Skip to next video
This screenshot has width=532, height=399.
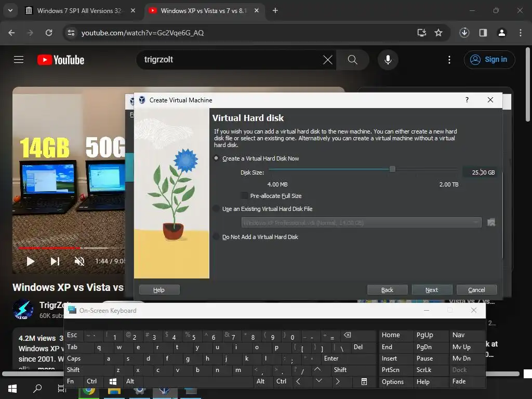55,261
